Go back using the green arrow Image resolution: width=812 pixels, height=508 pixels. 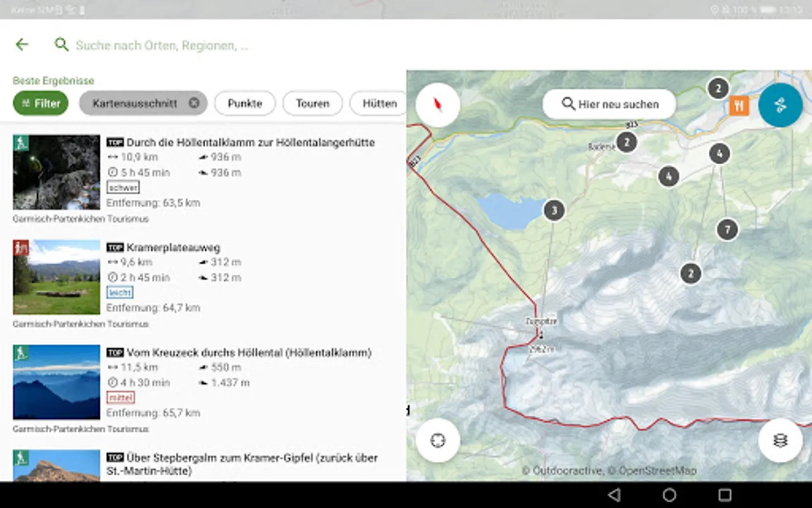[22, 45]
